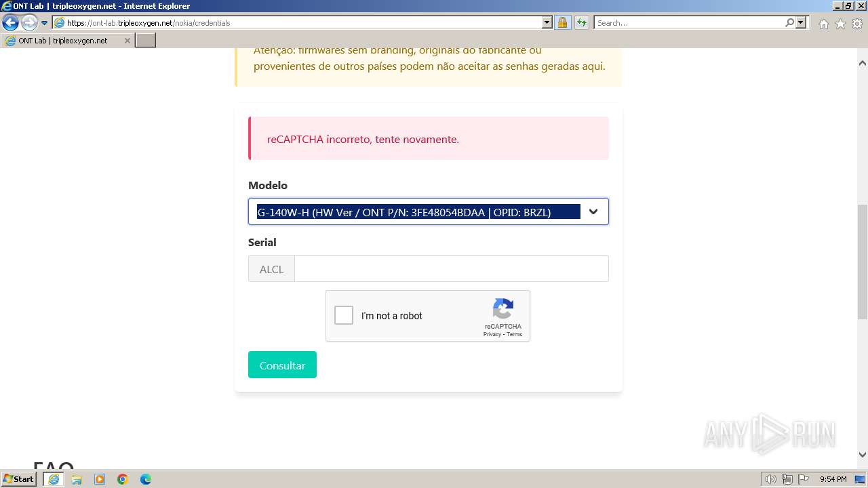Click the Serial input field
This screenshot has width=868, height=488.
pyautogui.click(x=452, y=268)
